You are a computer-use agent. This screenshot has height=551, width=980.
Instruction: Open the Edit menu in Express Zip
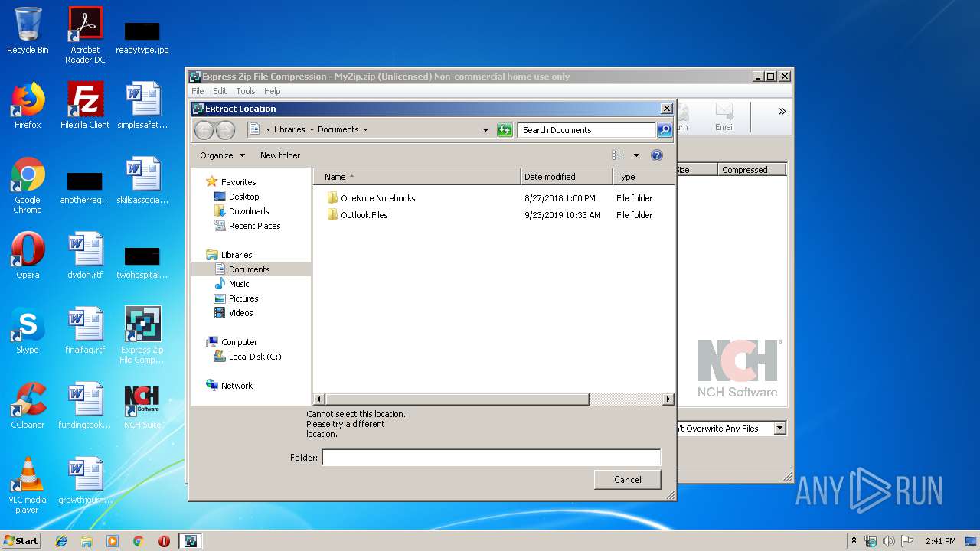220,91
